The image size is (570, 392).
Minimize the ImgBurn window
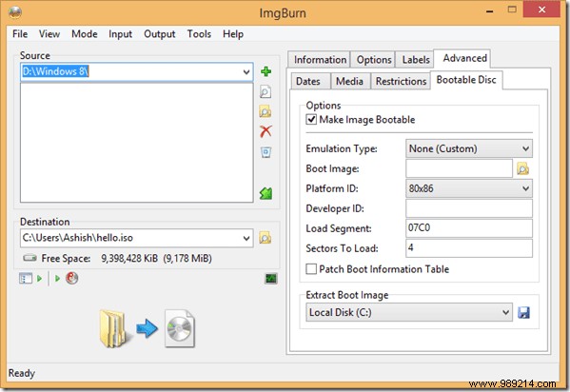489,11
